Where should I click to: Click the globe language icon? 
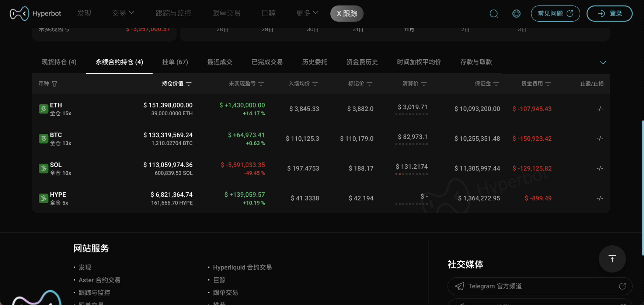pos(516,14)
